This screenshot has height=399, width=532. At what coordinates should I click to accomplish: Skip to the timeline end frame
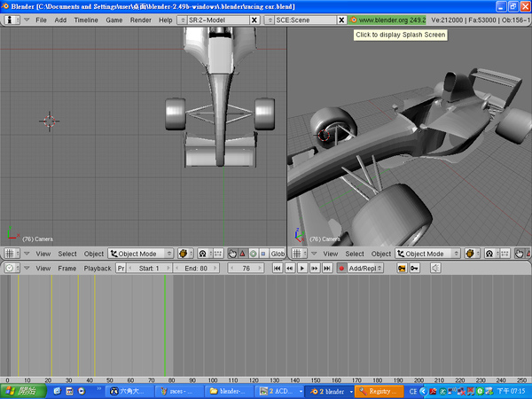pyautogui.click(x=326, y=268)
